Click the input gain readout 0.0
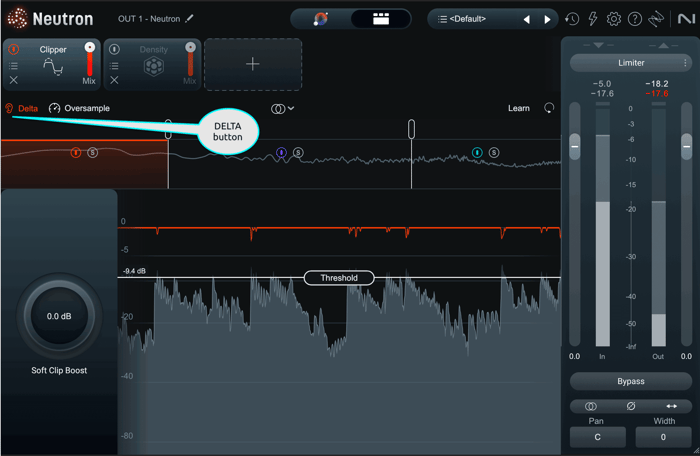The width and height of the screenshot is (700, 456). tap(575, 356)
